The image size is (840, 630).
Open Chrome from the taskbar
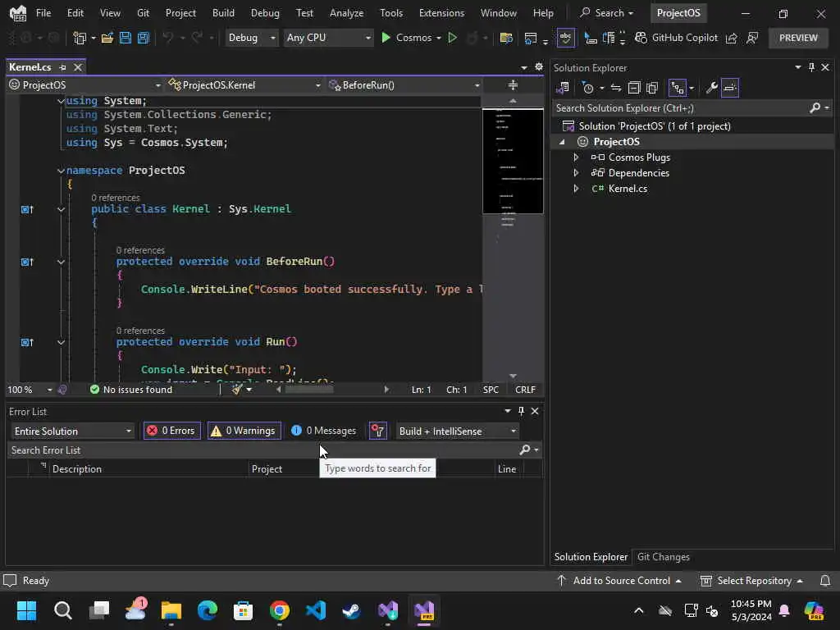[280, 610]
